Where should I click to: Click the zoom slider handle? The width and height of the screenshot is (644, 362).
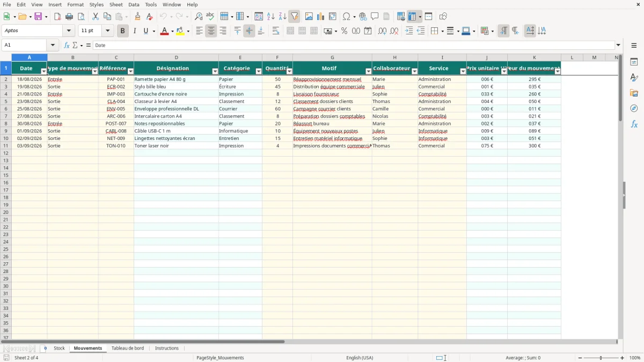pyautogui.click(x=601, y=358)
